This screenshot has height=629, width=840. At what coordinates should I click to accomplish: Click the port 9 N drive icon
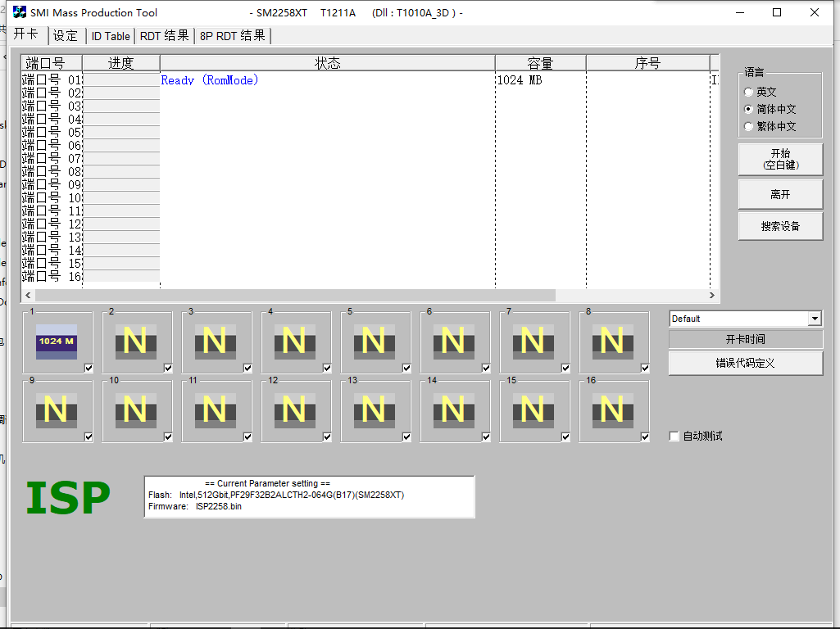coord(57,410)
